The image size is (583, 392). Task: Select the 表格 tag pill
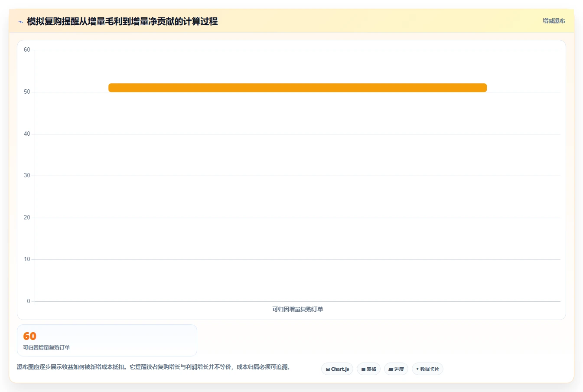368,369
